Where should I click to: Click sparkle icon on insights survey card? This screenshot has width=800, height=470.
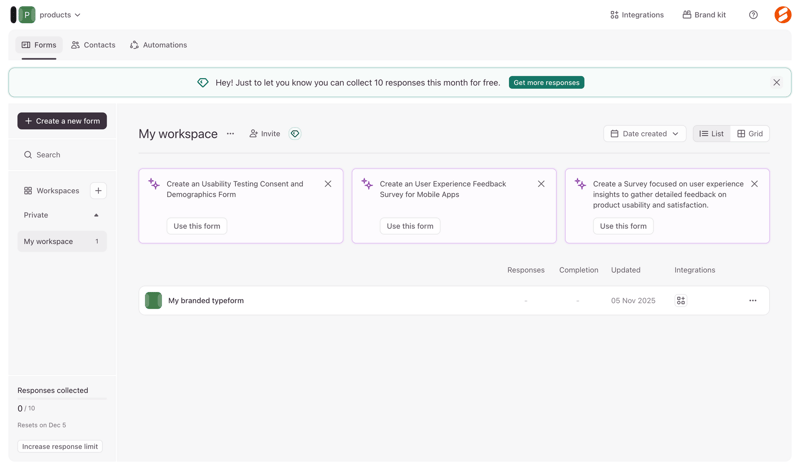point(580,184)
